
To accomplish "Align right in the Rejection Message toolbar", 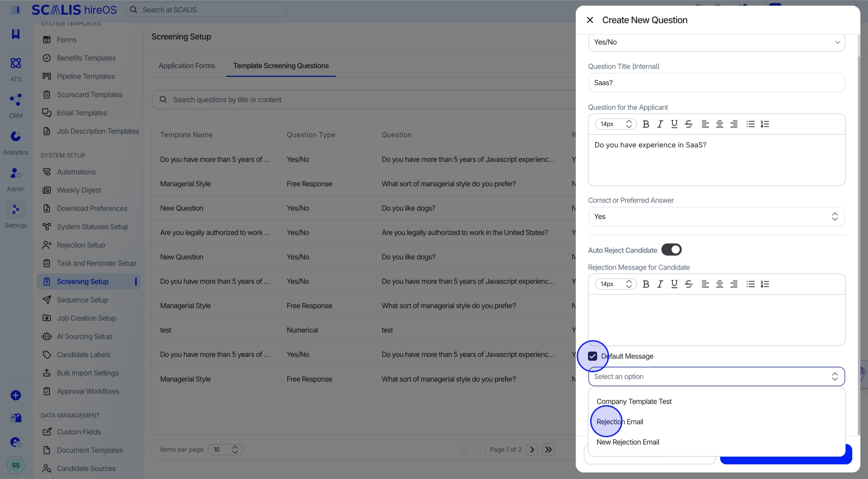I will click(x=734, y=284).
